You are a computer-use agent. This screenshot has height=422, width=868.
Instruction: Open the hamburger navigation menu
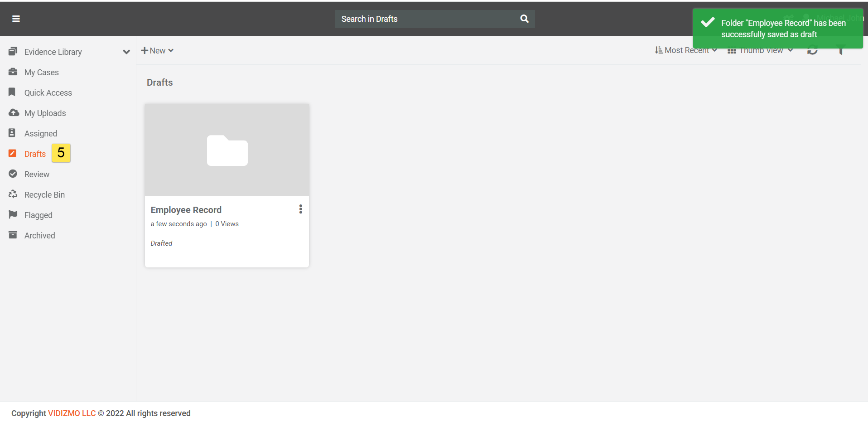click(x=16, y=19)
